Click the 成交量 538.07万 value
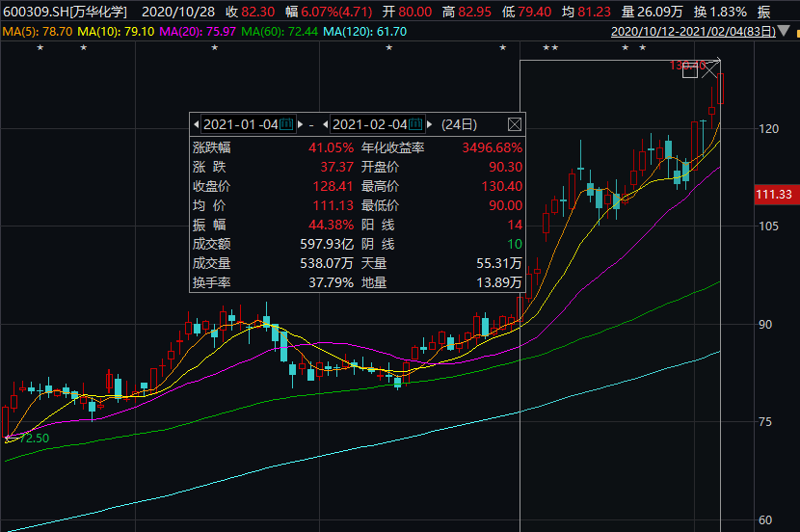 [x=327, y=264]
